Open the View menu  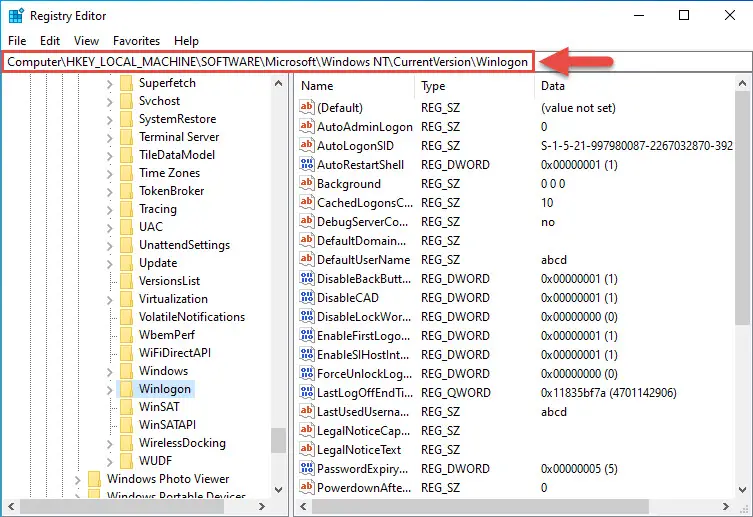(x=86, y=41)
